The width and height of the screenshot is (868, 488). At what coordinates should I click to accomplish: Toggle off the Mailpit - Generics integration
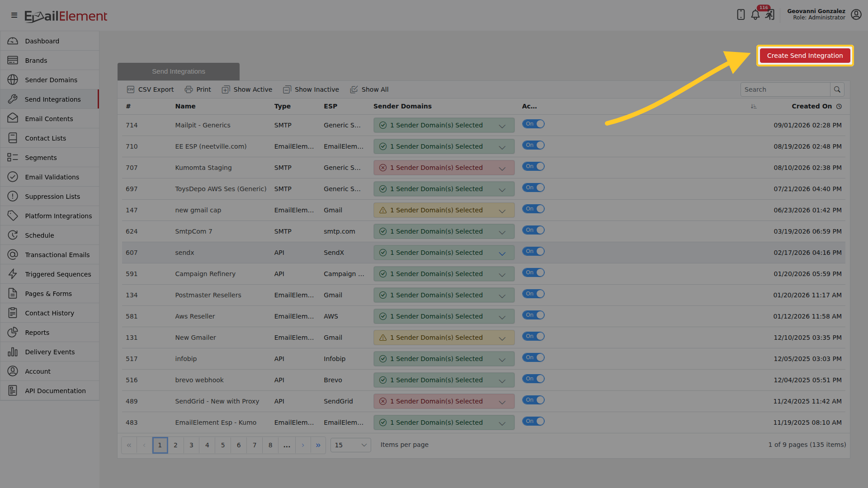click(x=533, y=124)
